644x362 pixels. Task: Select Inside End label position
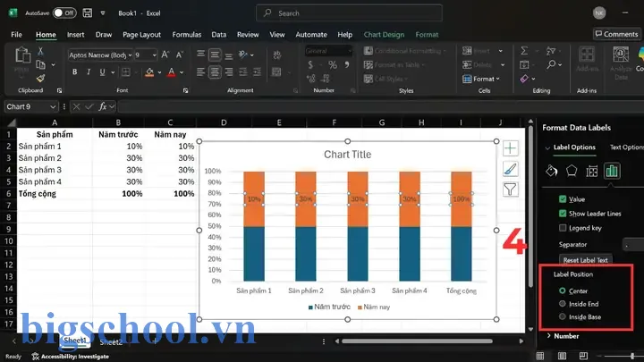coord(563,304)
